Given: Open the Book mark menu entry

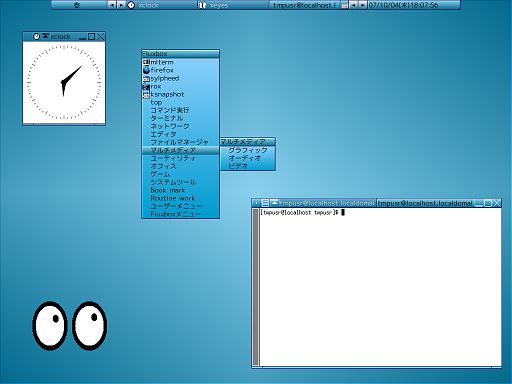Looking at the screenshot, I should pyautogui.click(x=180, y=190).
